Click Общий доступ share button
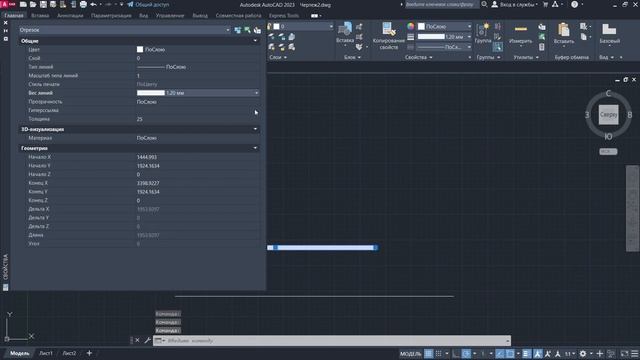Viewport: 640px width, 360px height. point(147,4)
